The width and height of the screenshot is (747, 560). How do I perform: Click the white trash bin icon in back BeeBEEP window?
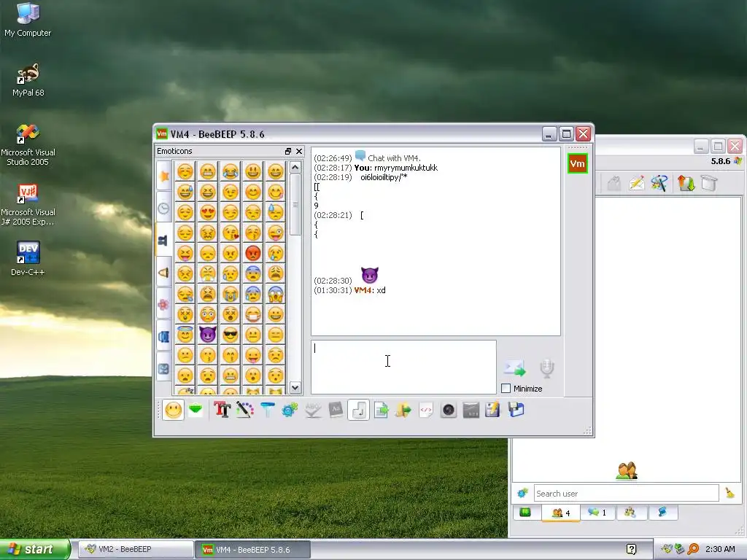(709, 183)
